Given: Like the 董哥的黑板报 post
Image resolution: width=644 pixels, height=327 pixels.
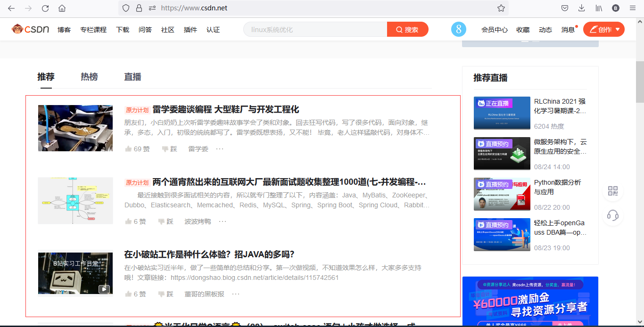Looking at the screenshot, I should [135, 294].
